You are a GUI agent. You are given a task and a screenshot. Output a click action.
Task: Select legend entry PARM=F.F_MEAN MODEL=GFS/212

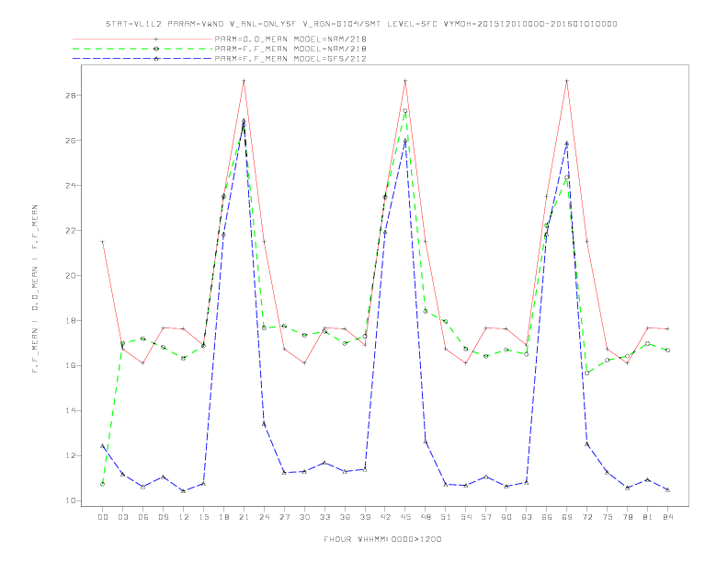point(290,59)
